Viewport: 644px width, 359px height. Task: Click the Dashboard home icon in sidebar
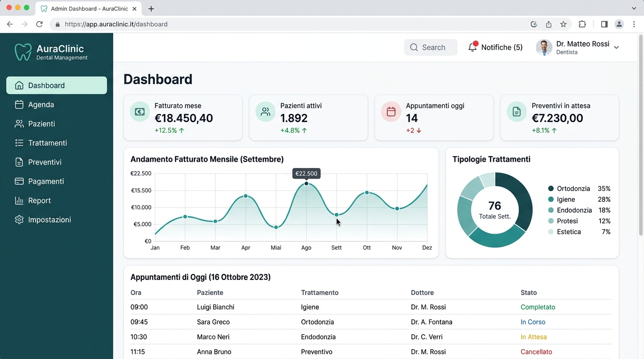click(19, 86)
